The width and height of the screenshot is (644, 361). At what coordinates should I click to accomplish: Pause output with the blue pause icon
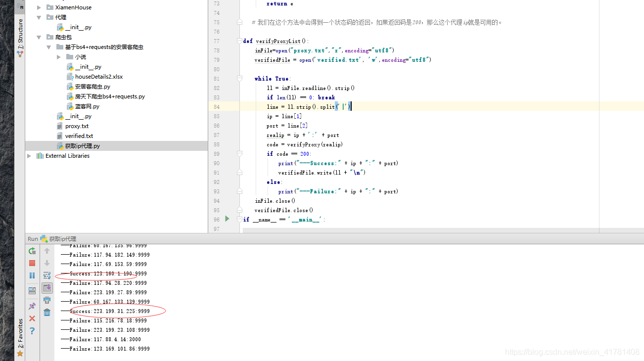pos(32,275)
